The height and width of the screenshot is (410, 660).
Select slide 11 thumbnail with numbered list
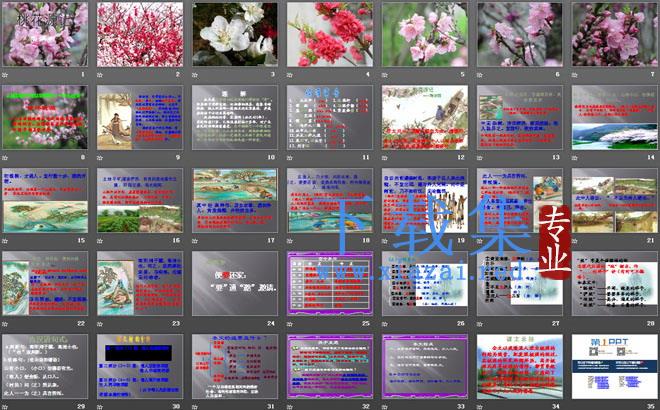tap(330, 117)
